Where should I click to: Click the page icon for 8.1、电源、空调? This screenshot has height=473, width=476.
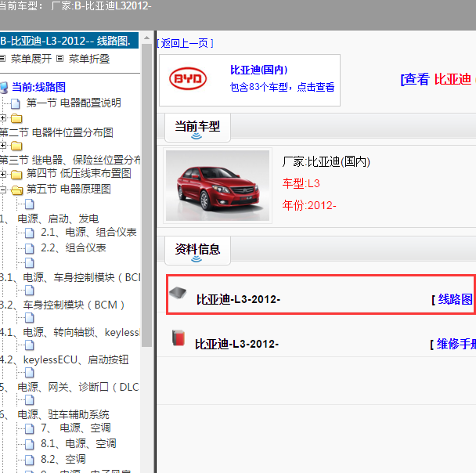coord(30,444)
